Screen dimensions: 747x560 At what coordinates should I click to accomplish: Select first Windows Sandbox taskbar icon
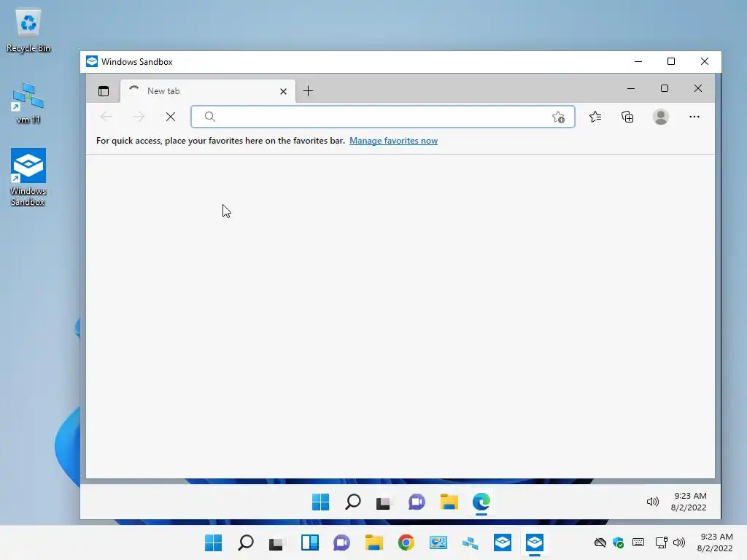point(503,542)
